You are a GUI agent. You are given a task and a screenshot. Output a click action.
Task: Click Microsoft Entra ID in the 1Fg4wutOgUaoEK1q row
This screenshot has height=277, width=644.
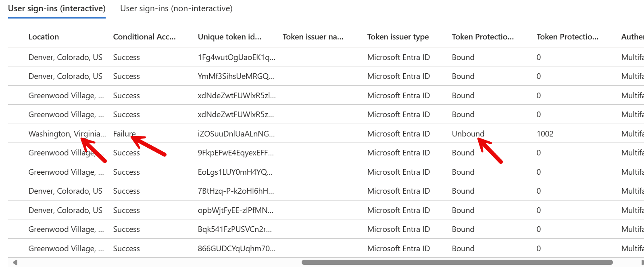(398, 57)
